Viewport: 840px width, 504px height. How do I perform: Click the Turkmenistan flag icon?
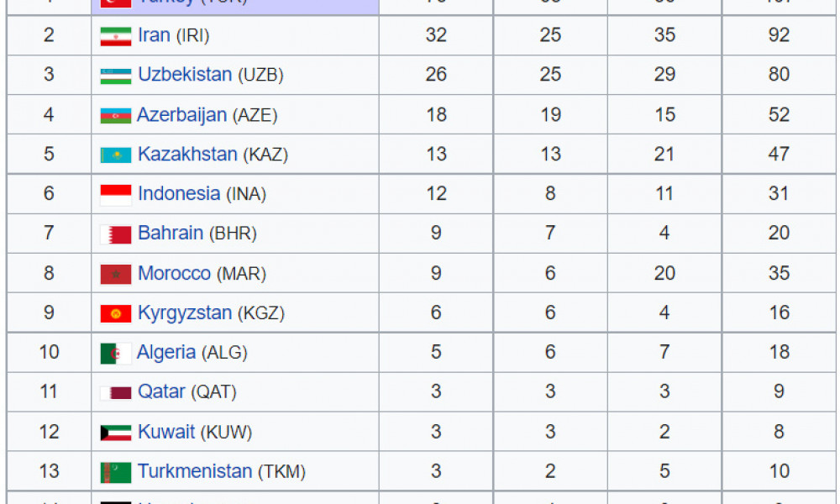(116, 472)
